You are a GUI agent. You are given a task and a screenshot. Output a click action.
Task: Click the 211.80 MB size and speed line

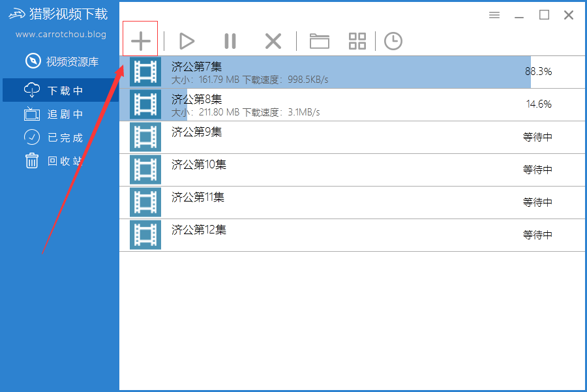click(246, 112)
